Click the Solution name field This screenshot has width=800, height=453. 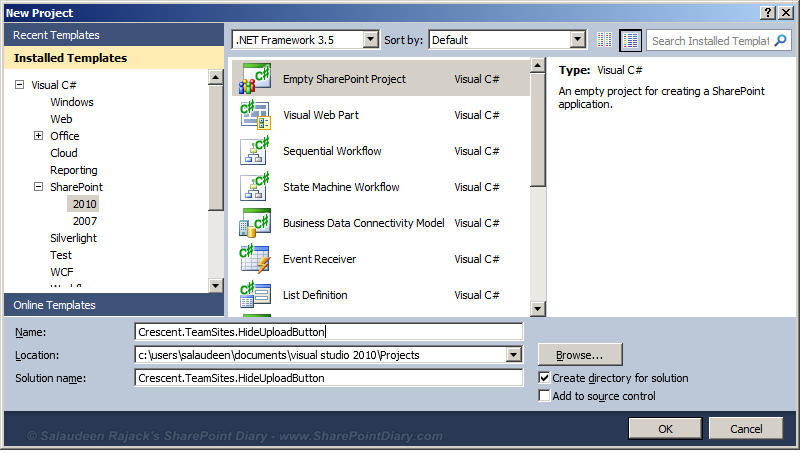click(329, 378)
